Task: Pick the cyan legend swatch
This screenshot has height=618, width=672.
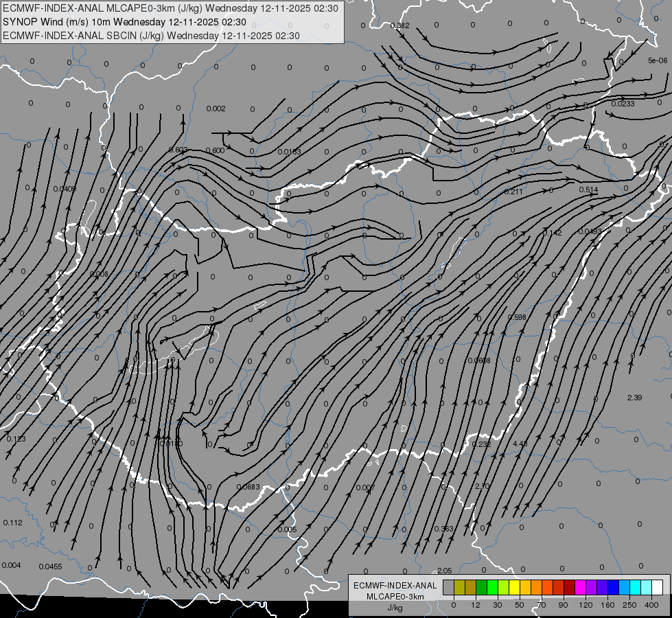Action: click(636, 587)
